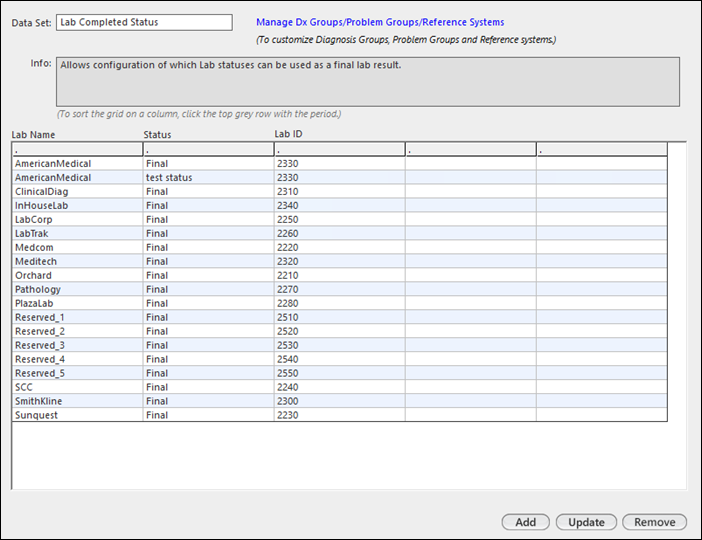Screen dimensions: 702x540
Task: Click the Info description text box
Action: tap(368, 81)
